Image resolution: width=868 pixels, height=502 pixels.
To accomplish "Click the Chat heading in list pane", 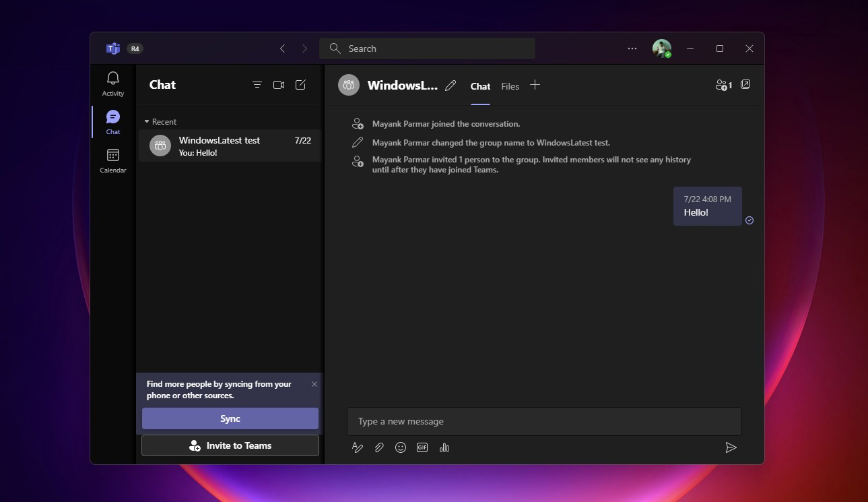I will 162,85.
